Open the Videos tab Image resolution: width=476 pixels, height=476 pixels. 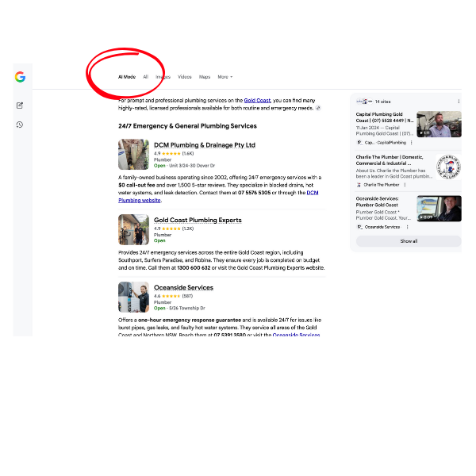click(185, 77)
